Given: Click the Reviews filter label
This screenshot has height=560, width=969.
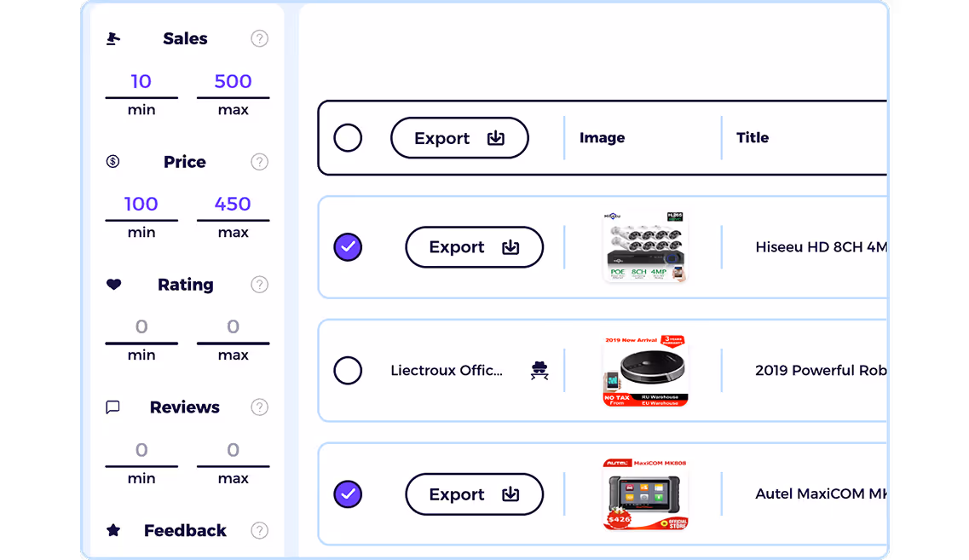Looking at the screenshot, I should pyautogui.click(x=185, y=407).
